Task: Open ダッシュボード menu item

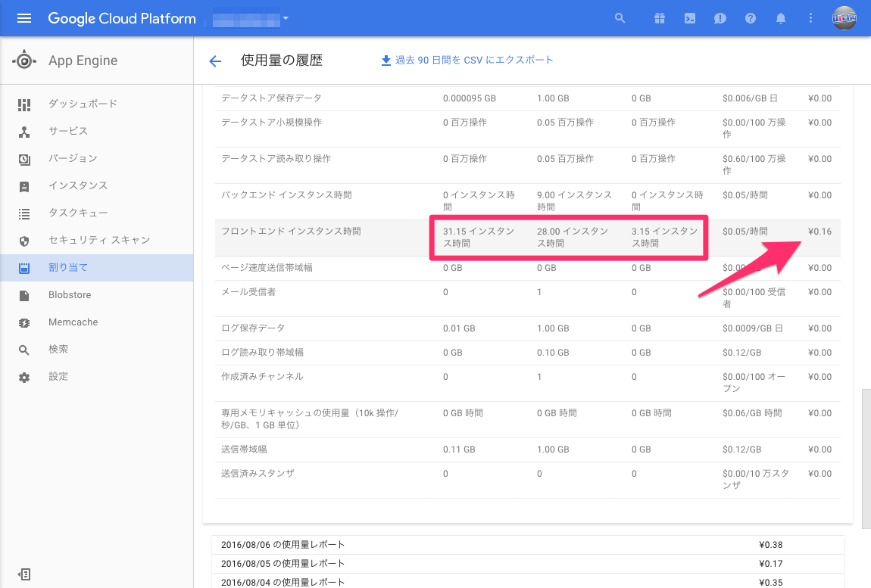Action: 97,104
